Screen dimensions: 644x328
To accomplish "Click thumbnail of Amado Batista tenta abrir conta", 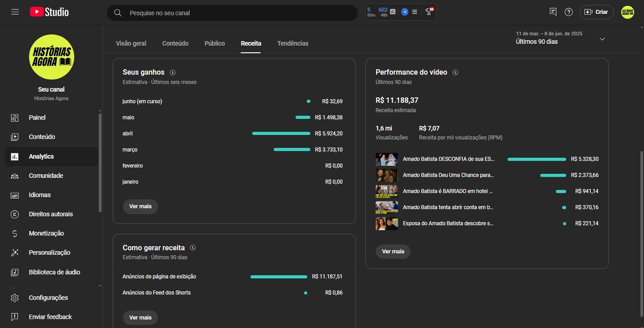I will click(x=387, y=207).
